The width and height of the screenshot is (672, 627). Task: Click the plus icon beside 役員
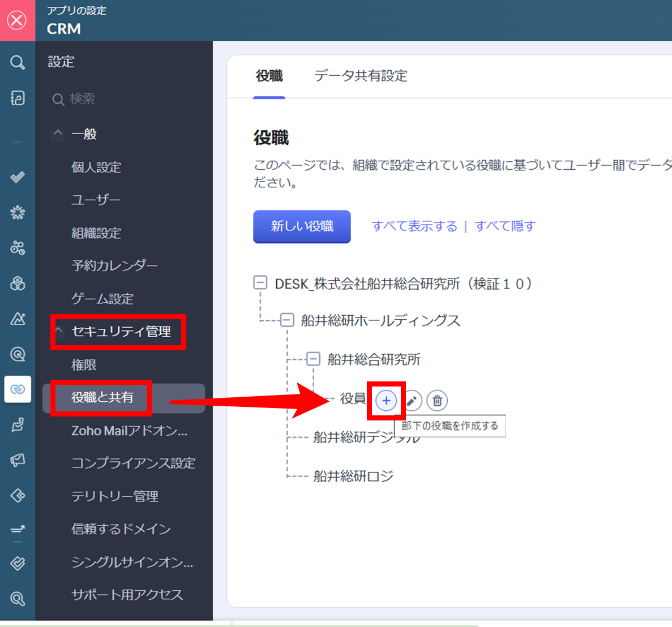(x=386, y=401)
